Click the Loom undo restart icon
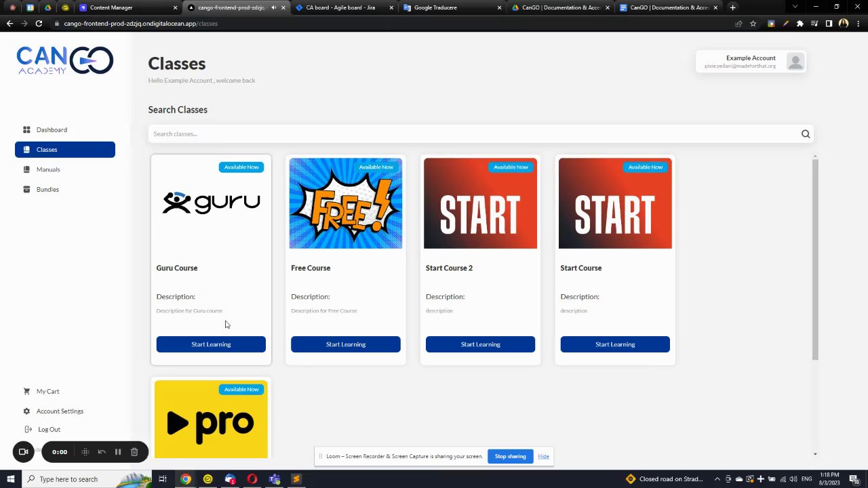The width and height of the screenshot is (868, 488). (x=102, y=452)
